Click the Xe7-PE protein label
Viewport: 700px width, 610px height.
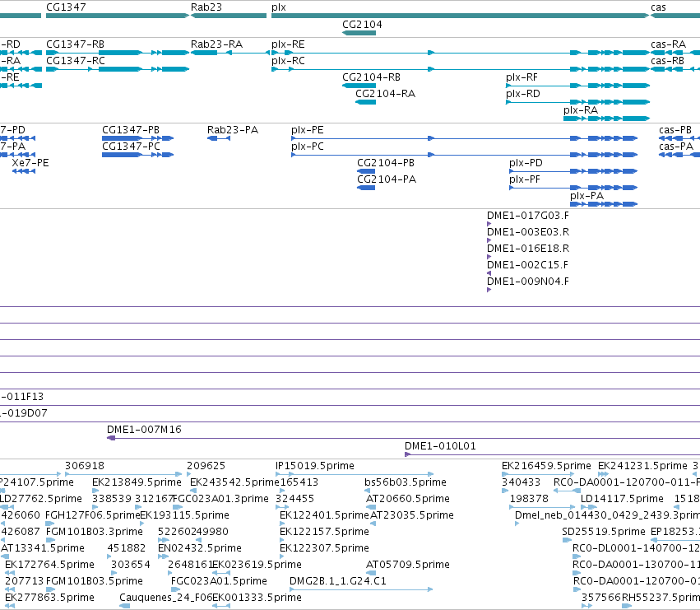point(30,163)
